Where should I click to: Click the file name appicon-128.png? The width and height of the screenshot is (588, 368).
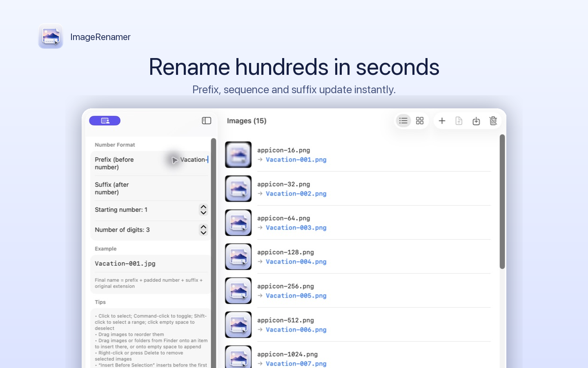285,252
